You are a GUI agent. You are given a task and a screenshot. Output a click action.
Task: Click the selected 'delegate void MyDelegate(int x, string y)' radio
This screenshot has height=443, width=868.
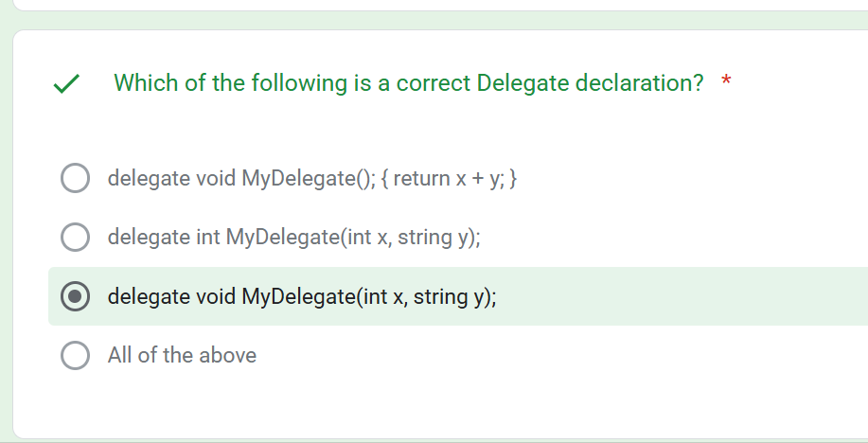click(76, 296)
